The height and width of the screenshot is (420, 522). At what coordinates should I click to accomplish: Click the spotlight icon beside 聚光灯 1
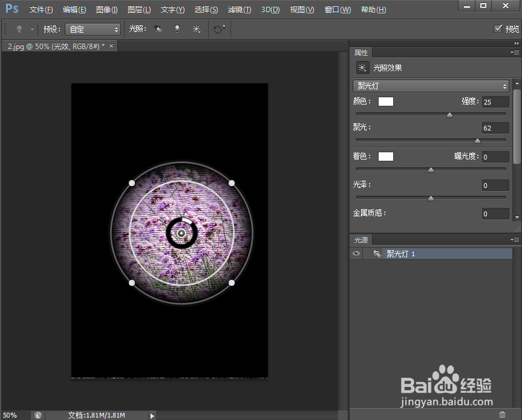pyautogui.click(x=377, y=254)
